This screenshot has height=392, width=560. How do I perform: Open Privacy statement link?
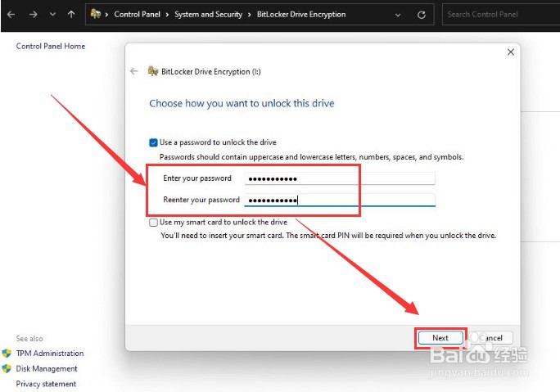46,384
